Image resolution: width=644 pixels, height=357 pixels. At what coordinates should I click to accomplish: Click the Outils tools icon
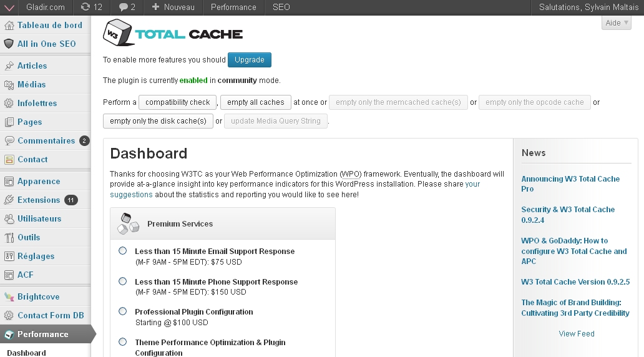pyautogui.click(x=9, y=238)
